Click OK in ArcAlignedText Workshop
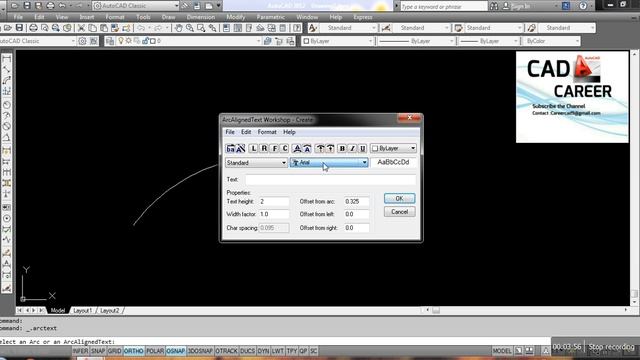Screen dimensions: 640x360 pos(400,198)
